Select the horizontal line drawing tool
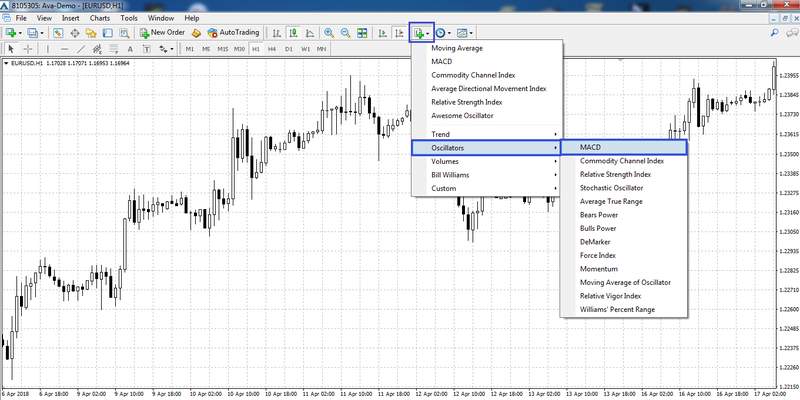Image resolution: width=800 pixels, height=400 pixels. 63,48
